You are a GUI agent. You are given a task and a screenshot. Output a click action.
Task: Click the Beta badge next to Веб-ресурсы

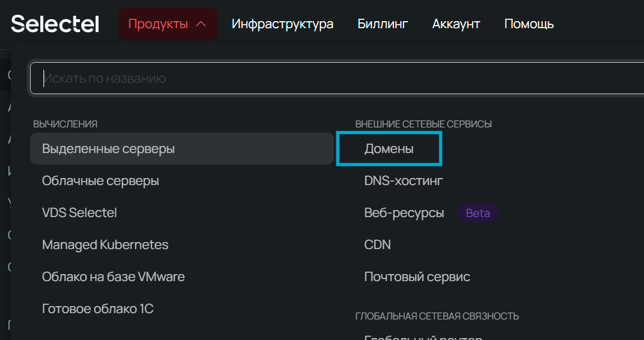click(478, 213)
